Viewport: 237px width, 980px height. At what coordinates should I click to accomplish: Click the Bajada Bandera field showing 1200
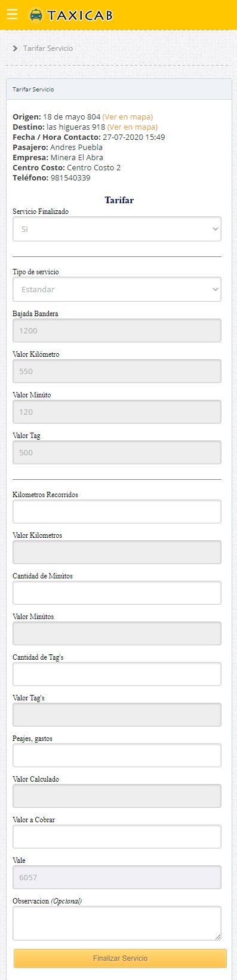point(117,330)
